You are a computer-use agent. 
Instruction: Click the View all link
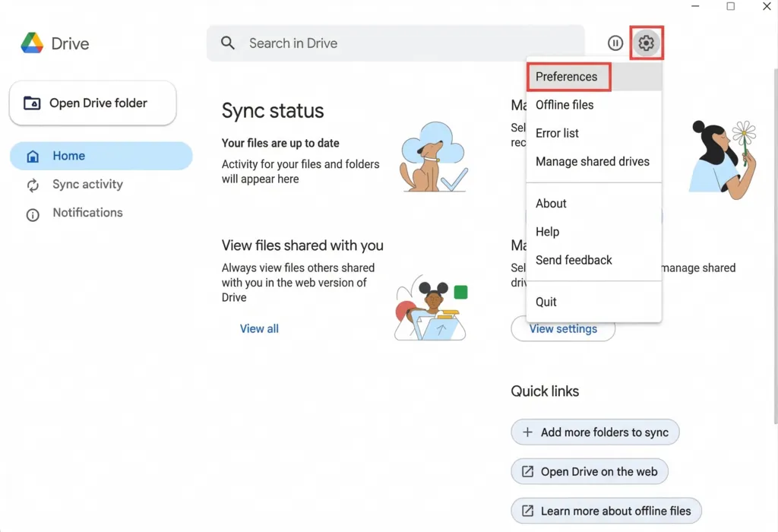tap(259, 329)
